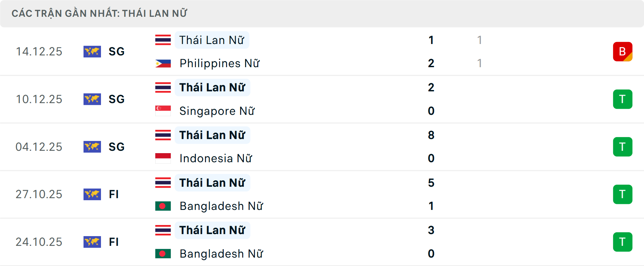Open the Philippines Nữ team page
The image size is (644, 266).
coord(219,63)
